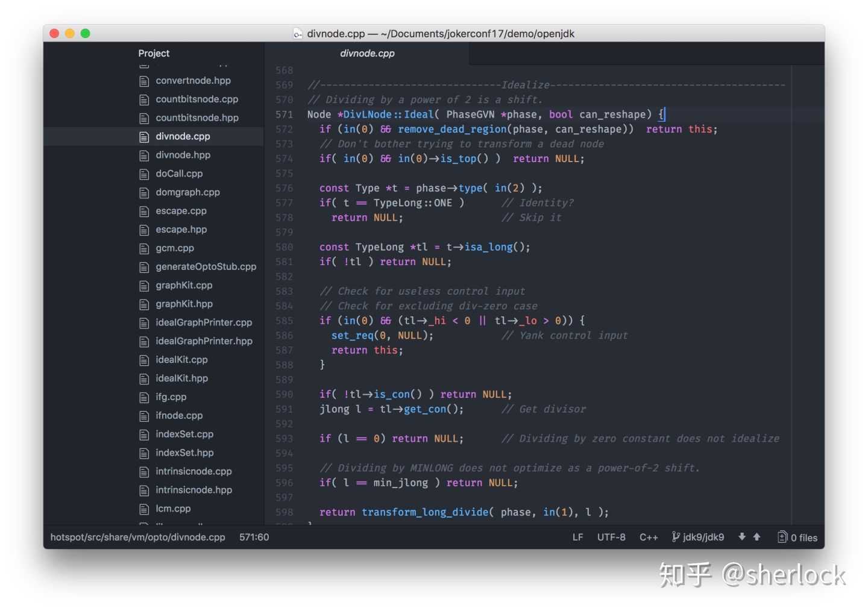Click line number 585 in the gutter

click(x=284, y=321)
